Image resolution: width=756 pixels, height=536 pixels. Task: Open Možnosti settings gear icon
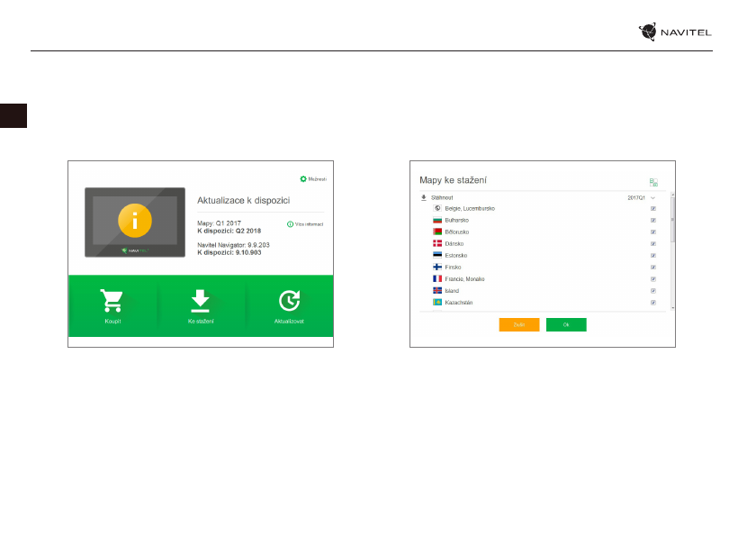[x=303, y=179]
